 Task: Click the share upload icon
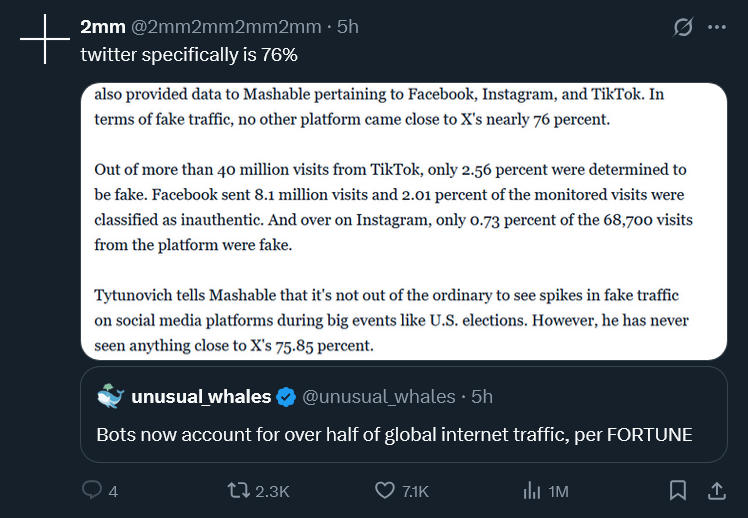click(x=717, y=490)
